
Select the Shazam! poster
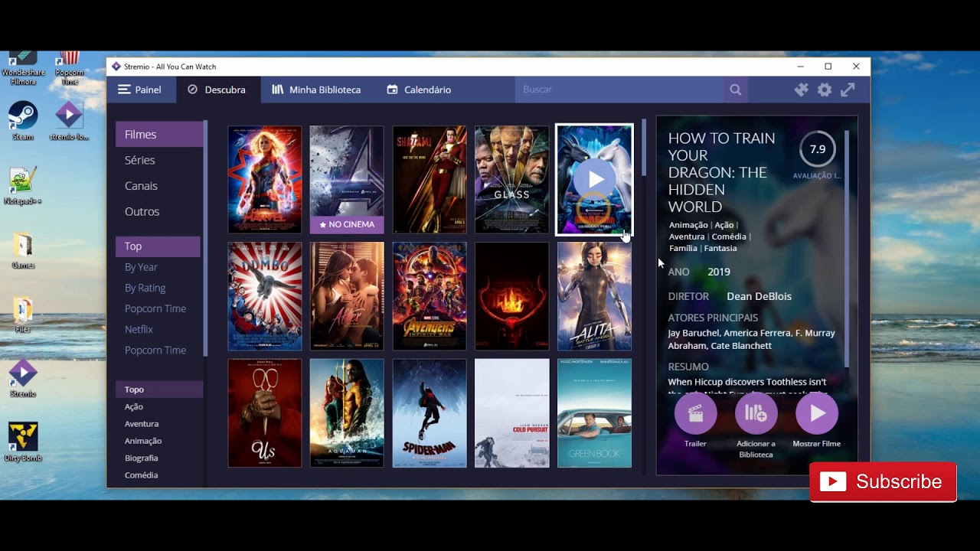430,180
